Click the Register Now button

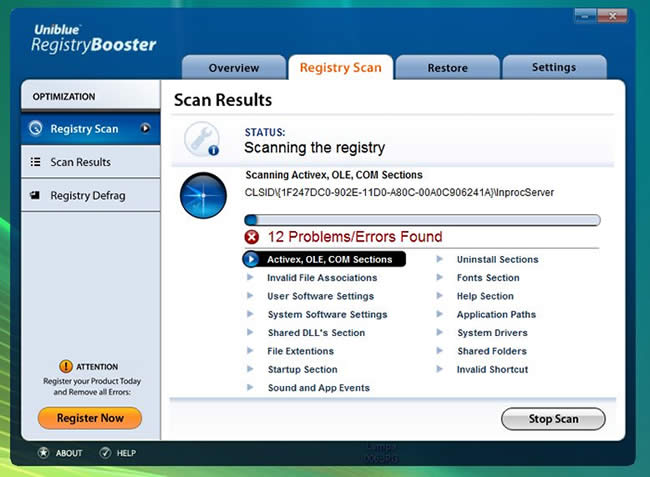pyautogui.click(x=90, y=418)
